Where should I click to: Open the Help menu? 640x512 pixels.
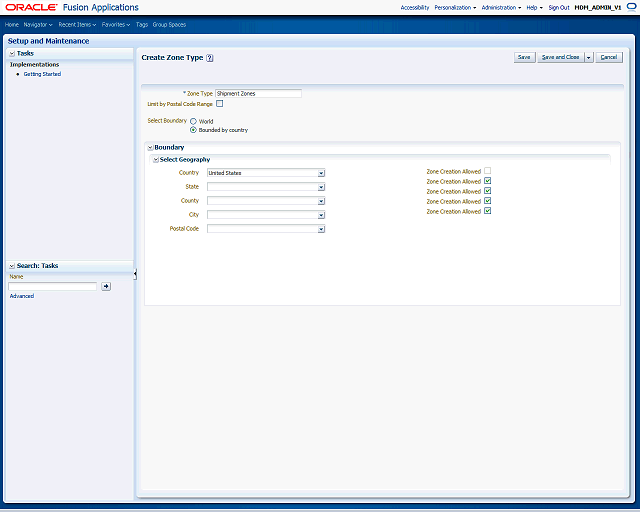534,8
